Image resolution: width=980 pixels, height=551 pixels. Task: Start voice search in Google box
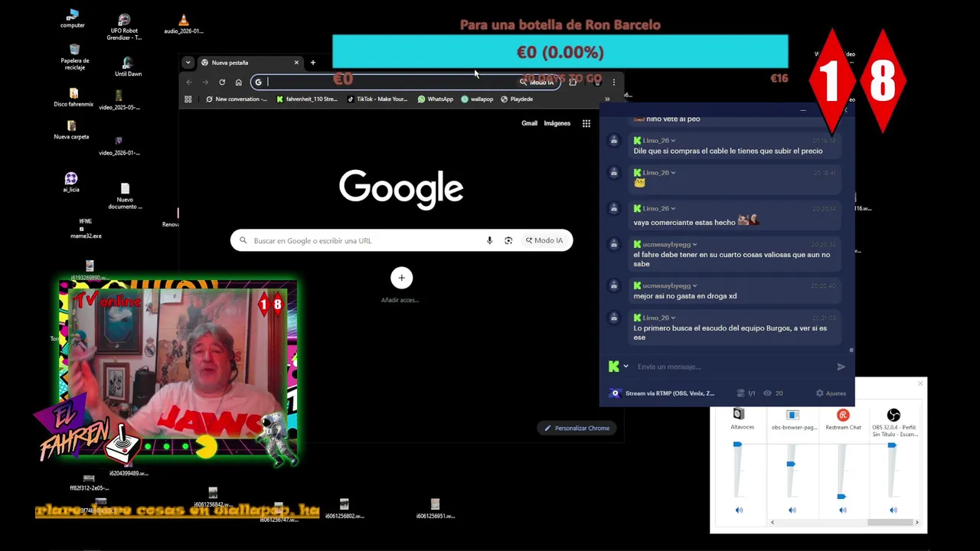pyautogui.click(x=489, y=240)
